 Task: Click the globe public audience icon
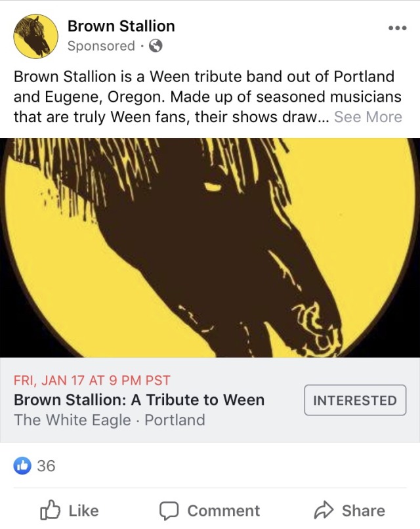(x=156, y=46)
